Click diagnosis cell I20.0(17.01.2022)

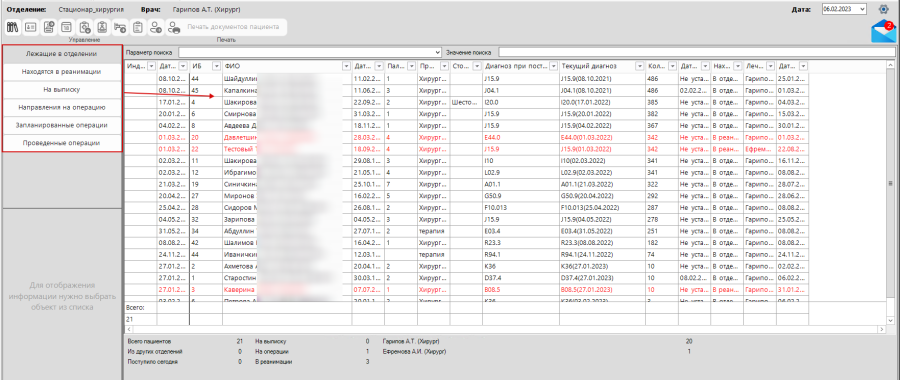tap(602, 102)
